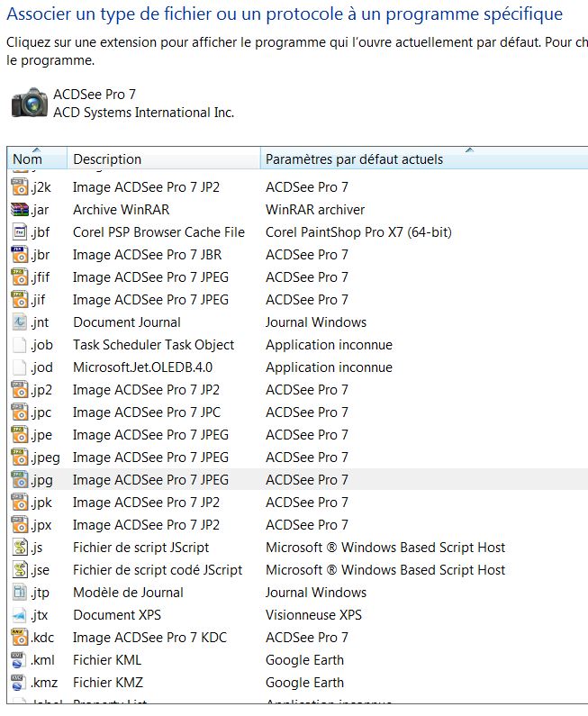Click 'Visionneuse XPS' default program
588x716 pixels.
point(313,615)
